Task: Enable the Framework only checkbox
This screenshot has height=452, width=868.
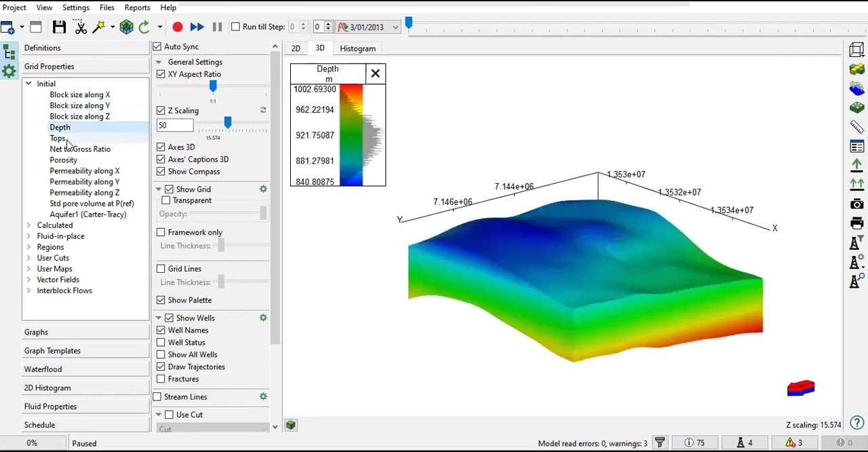Action: 161,233
